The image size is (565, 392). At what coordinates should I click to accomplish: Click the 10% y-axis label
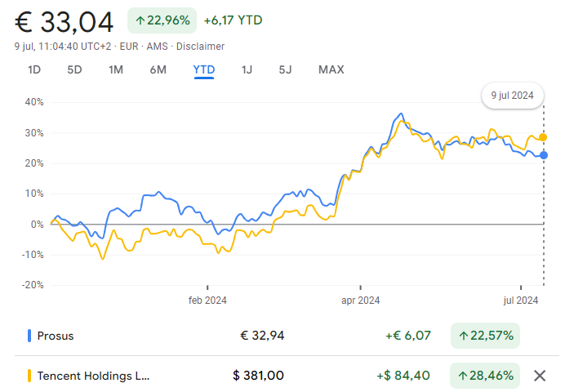tap(34, 194)
